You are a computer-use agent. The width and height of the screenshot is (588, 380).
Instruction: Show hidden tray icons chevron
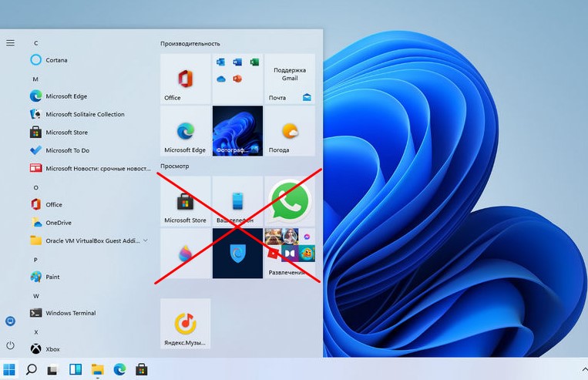[x=584, y=370]
